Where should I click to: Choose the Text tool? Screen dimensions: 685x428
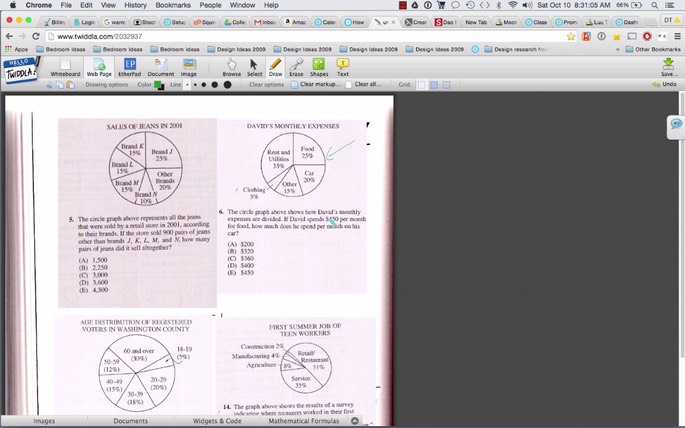(342, 68)
